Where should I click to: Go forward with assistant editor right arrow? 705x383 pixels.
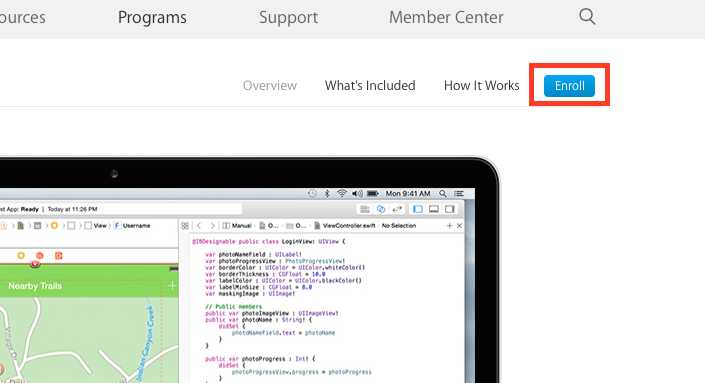coord(213,226)
